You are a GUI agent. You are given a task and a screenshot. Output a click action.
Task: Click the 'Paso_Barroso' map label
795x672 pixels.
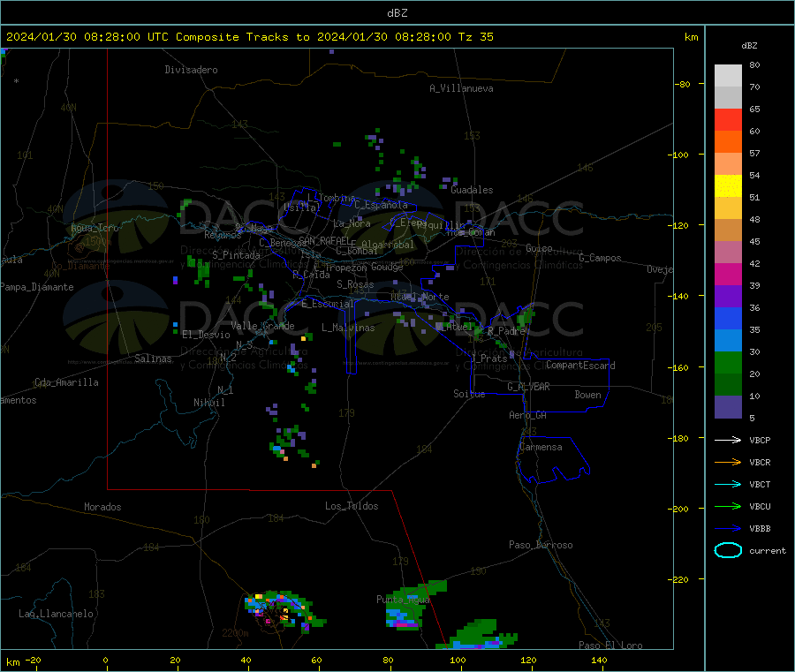(x=541, y=546)
